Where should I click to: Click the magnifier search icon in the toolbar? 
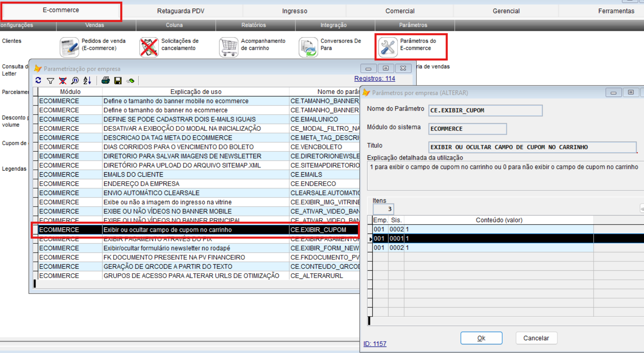(x=75, y=81)
